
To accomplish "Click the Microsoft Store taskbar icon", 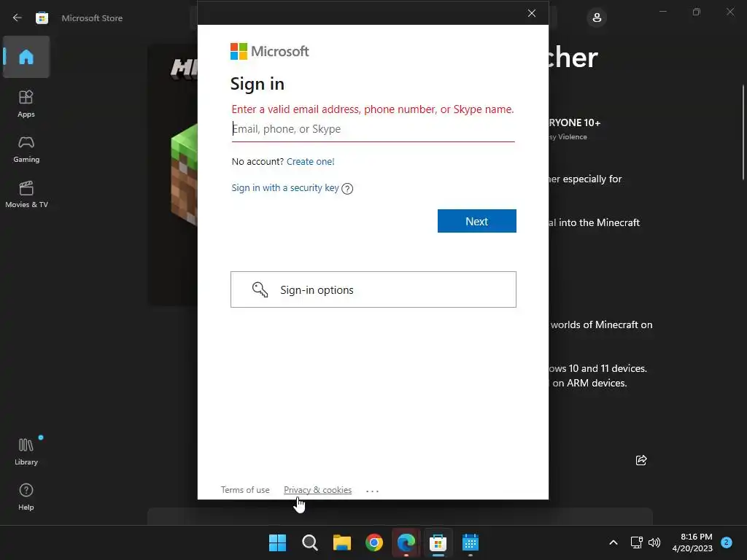I will coord(438,542).
